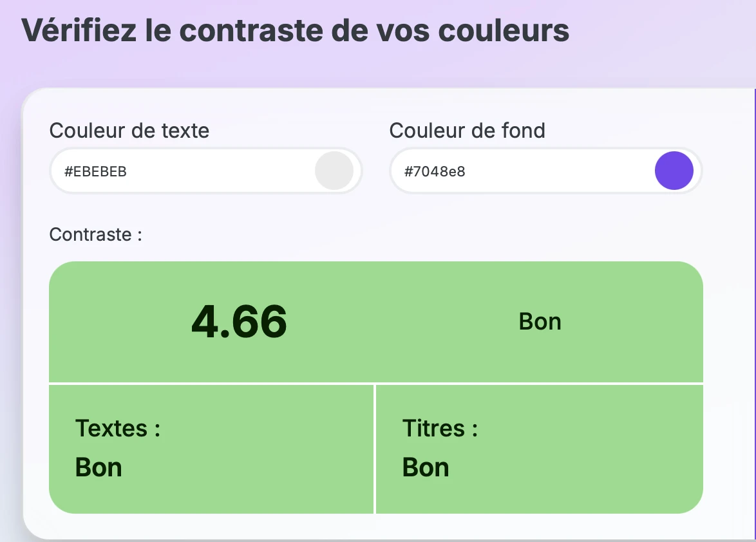
Task: Click the "Textes :" label
Action: point(118,428)
